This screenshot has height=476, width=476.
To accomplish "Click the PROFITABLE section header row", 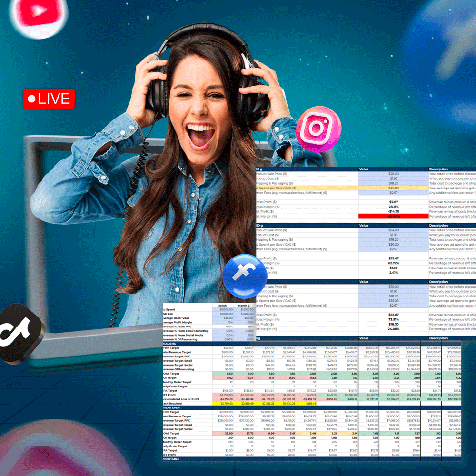I will [x=312, y=459].
